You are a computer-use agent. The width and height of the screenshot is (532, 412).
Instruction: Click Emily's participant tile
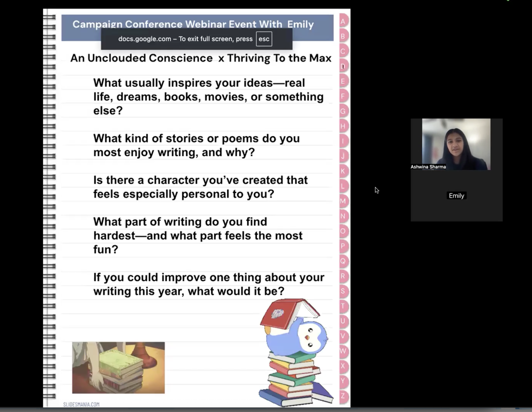click(456, 196)
